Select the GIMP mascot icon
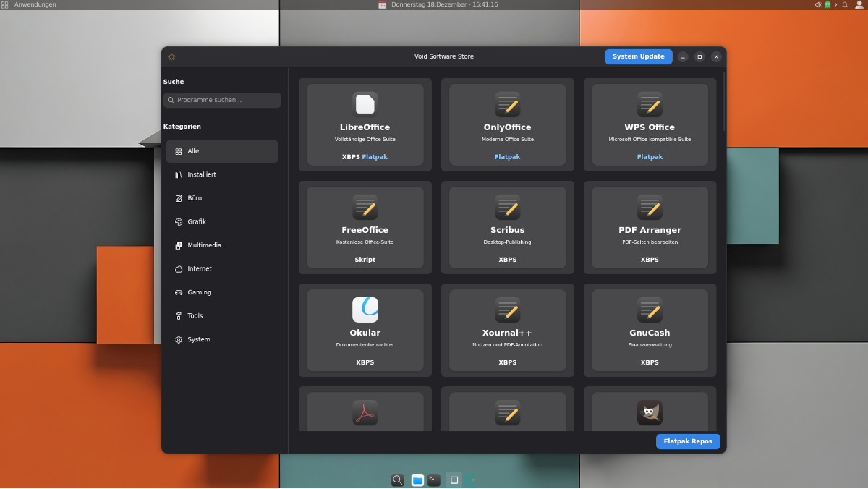Viewport: 868px width, 489px height. pos(650,412)
